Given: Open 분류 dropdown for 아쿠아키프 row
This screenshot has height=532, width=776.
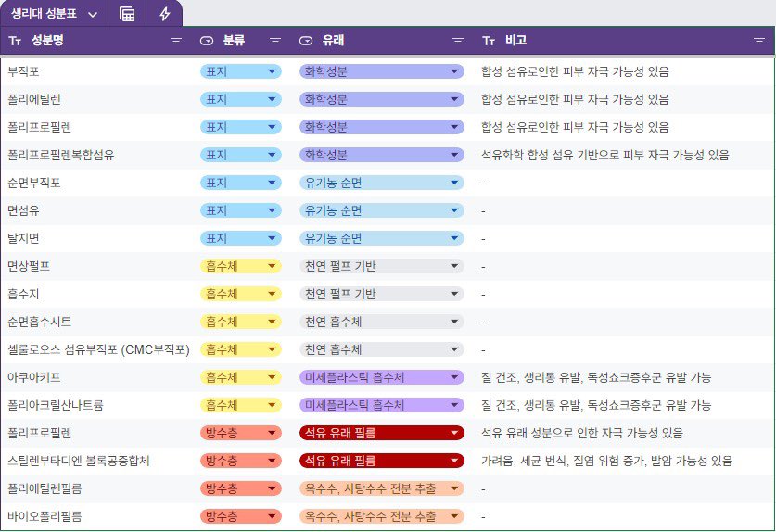Looking at the screenshot, I should (x=272, y=377).
